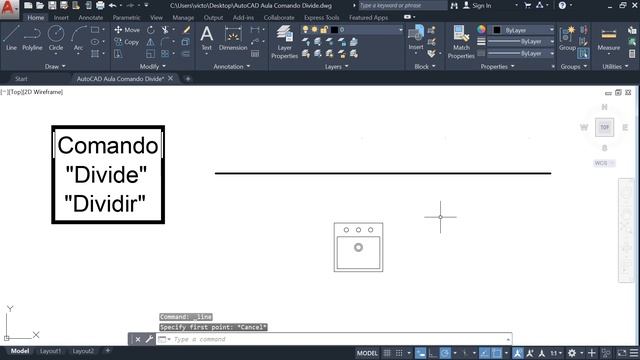Click the Plot printer icon

[100, 5]
